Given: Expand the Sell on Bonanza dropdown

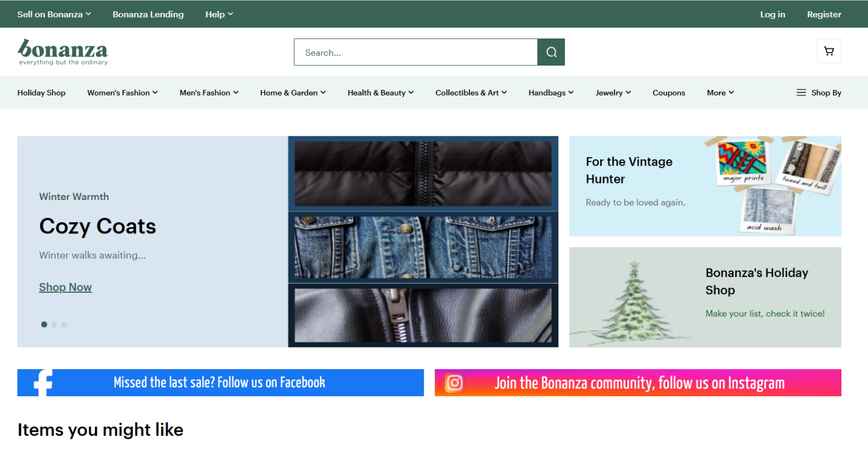Looking at the screenshot, I should [54, 14].
